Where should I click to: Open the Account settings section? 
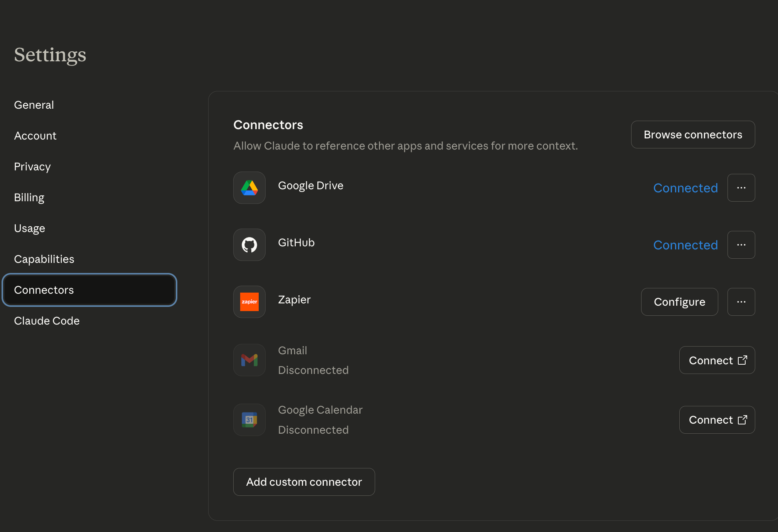(35, 136)
